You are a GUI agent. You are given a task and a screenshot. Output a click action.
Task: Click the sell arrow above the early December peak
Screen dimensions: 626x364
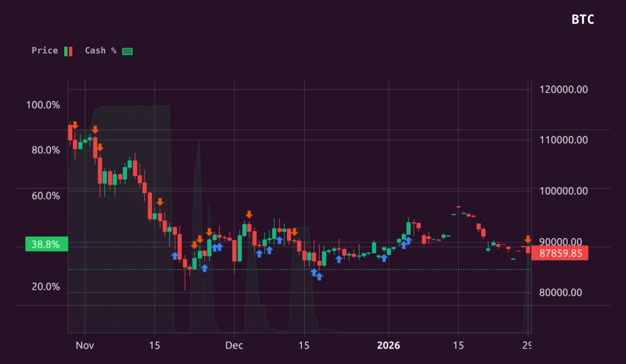click(249, 214)
